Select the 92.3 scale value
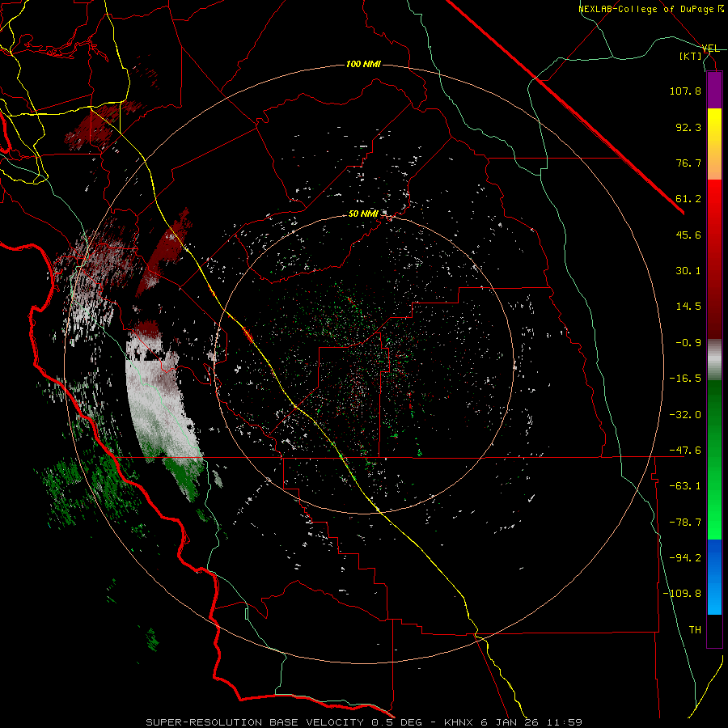Image resolution: width=728 pixels, height=728 pixels. [688, 127]
